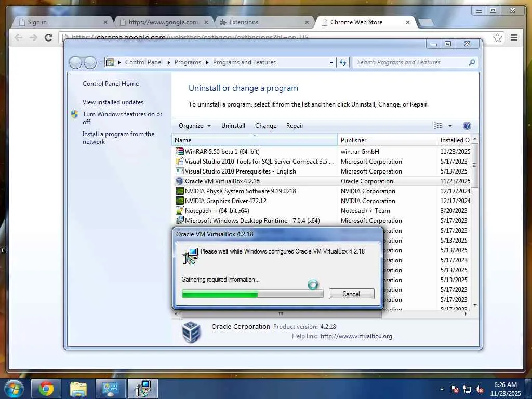
Task: Select Visual Studio 2010 Prerequisites - English
Action: click(322, 171)
